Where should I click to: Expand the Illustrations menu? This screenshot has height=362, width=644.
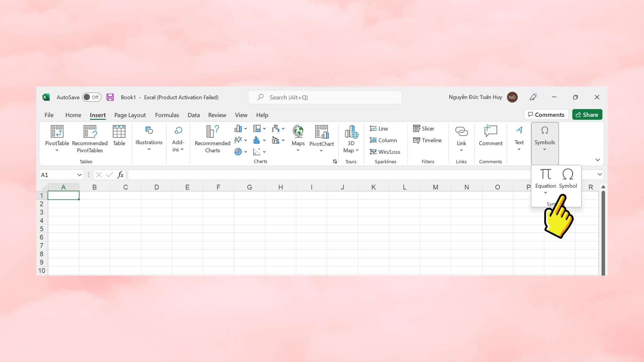pyautogui.click(x=149, y=138)
